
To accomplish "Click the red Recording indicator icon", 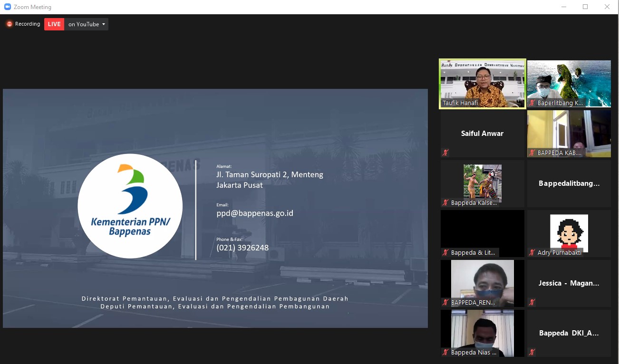I will click(x=9, y=24).
